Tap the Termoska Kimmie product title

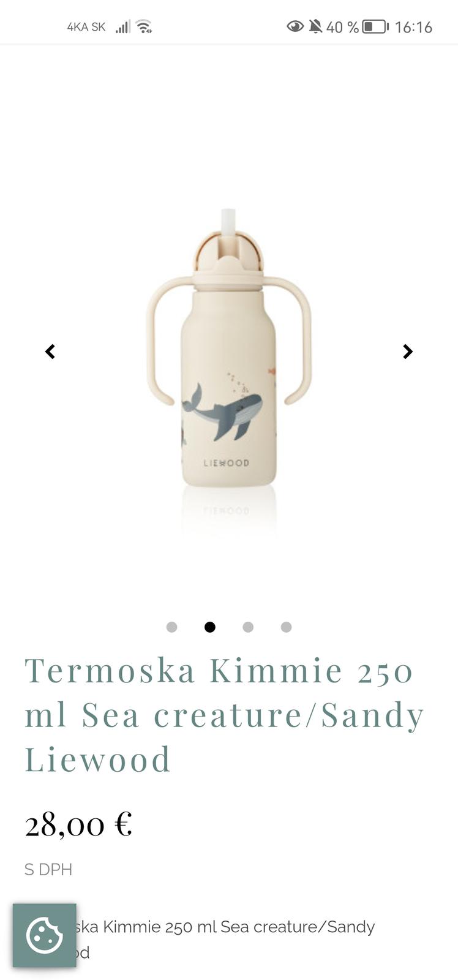point(224,715)
